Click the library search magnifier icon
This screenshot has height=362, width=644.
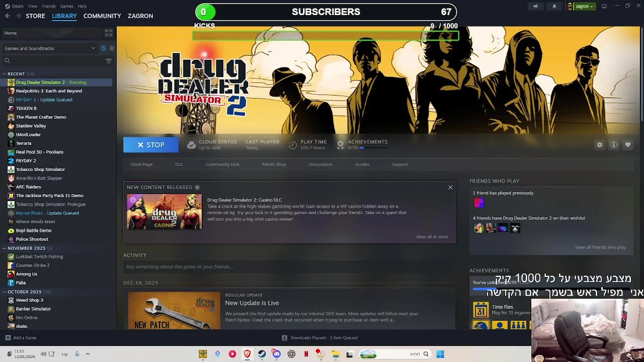(7, 61)
